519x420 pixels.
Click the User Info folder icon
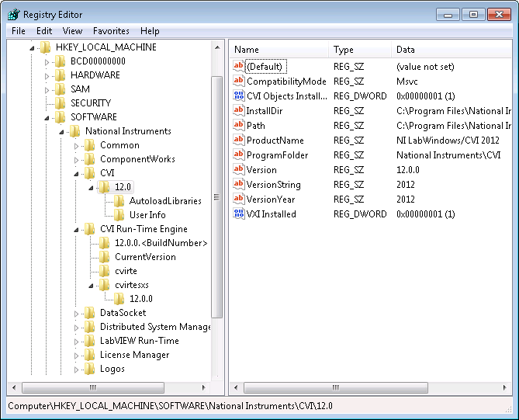pos(119,214)
